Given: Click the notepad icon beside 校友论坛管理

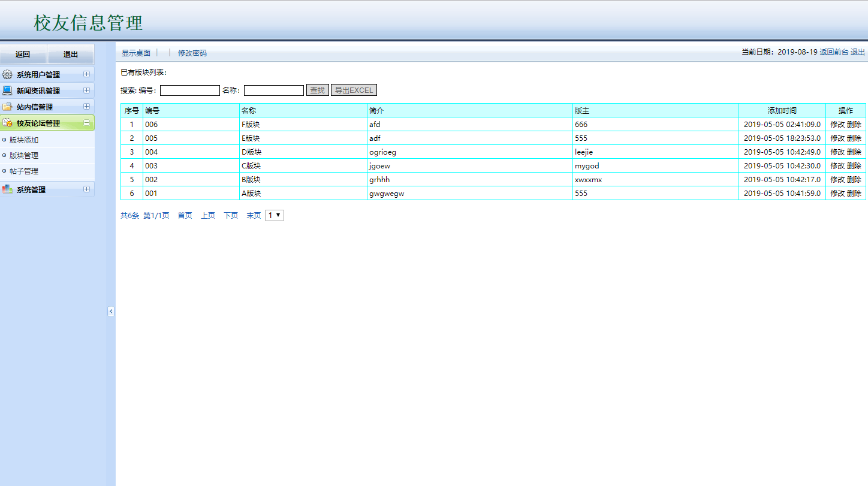Looking at the screenshot, I should [7, 123].
